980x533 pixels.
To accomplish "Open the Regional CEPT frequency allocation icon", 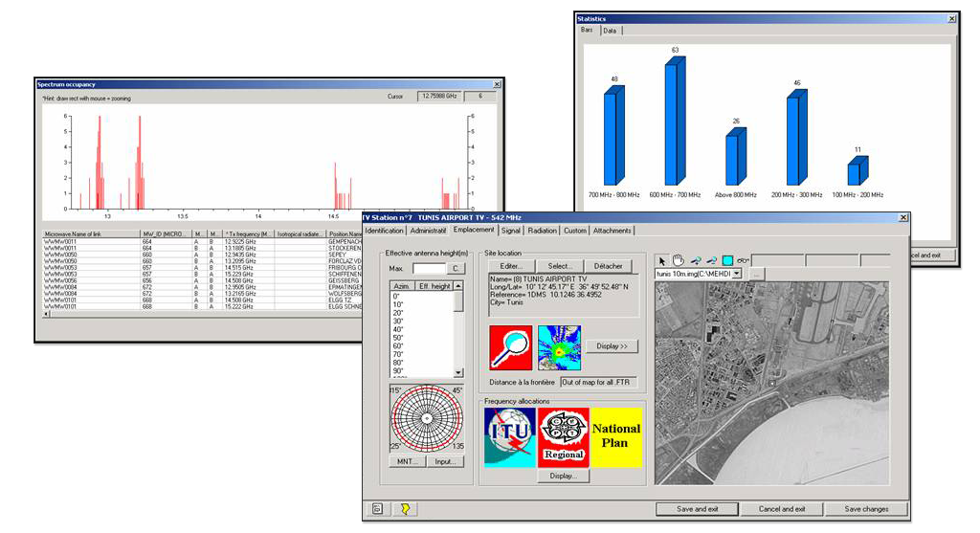I will coord(563,437).
